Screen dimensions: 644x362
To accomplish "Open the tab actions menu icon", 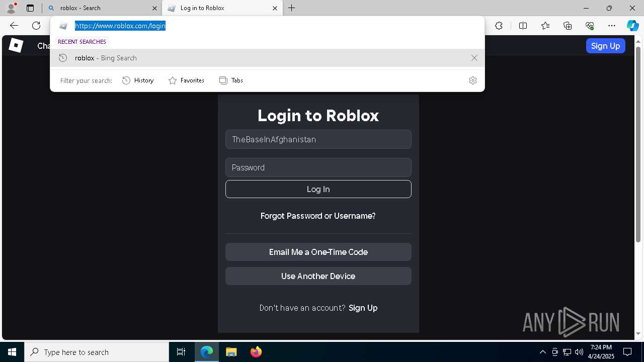I will (30, 8).
